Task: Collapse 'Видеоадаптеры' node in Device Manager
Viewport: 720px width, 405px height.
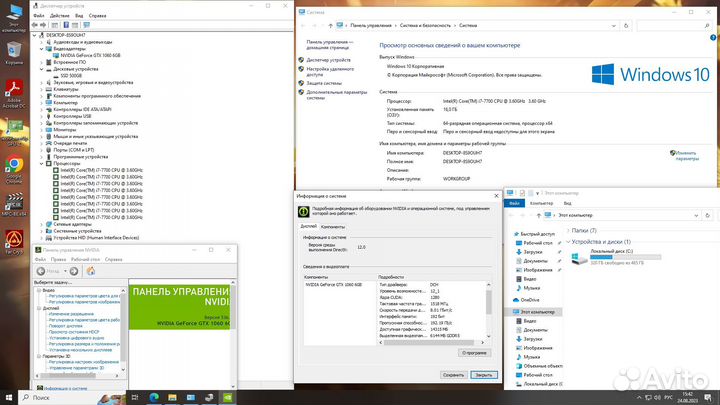Action: coord(41,49)
